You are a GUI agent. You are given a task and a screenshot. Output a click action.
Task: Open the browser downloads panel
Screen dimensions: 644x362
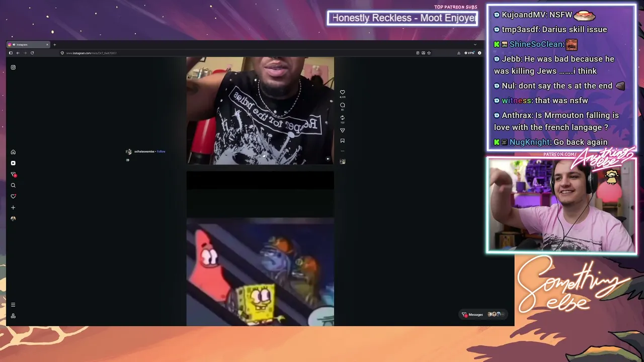coord(459,53)
